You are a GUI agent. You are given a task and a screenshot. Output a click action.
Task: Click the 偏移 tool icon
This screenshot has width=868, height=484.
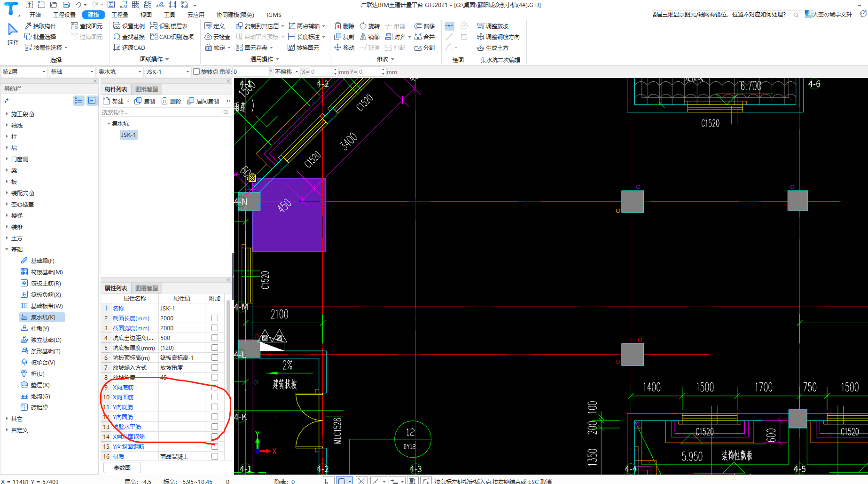coord(418,26)
